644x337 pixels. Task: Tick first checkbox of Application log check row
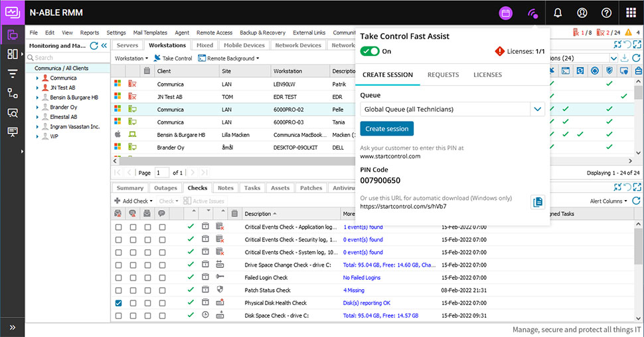click(x=118, y=227)
